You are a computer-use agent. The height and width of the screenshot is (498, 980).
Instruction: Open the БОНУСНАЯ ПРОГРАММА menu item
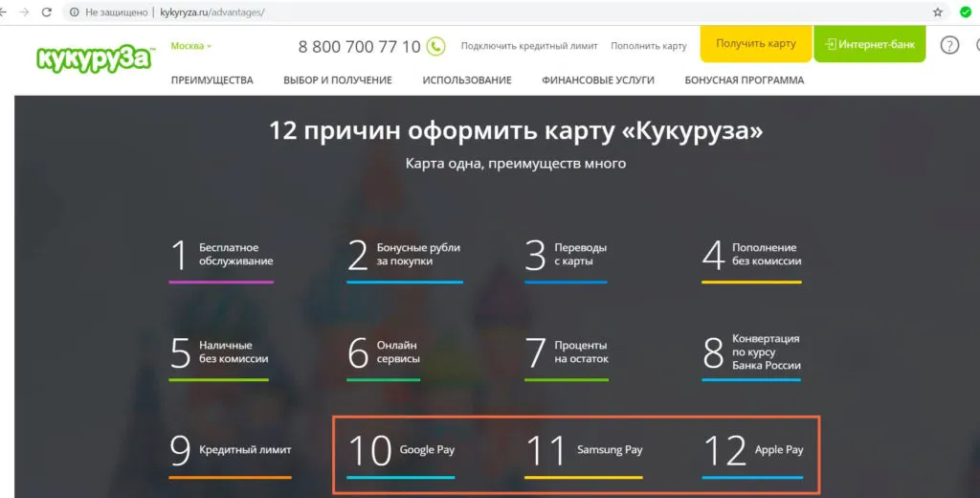[745, 80]
